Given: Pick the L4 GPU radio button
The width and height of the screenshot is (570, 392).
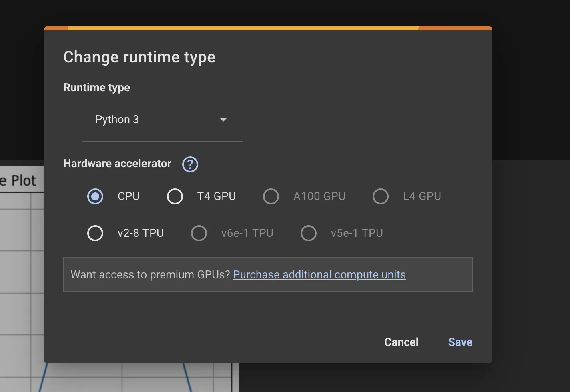Looking at the screenshot, I should (381, 196).
